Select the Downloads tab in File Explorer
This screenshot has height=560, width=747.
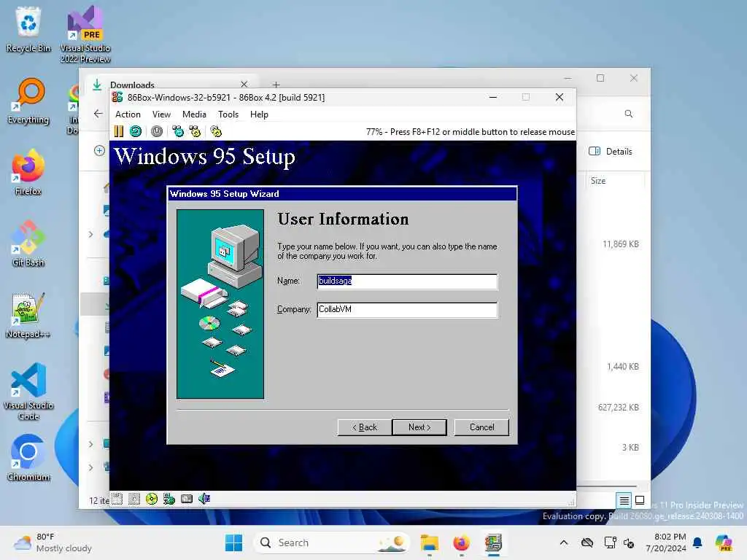(x=170, y=85)
